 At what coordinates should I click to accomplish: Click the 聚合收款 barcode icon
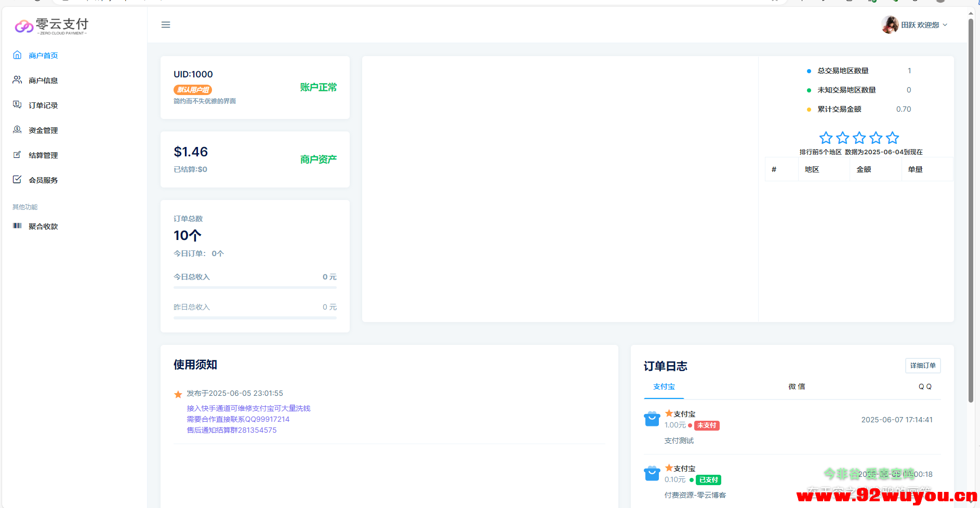[x=17, y=226]
